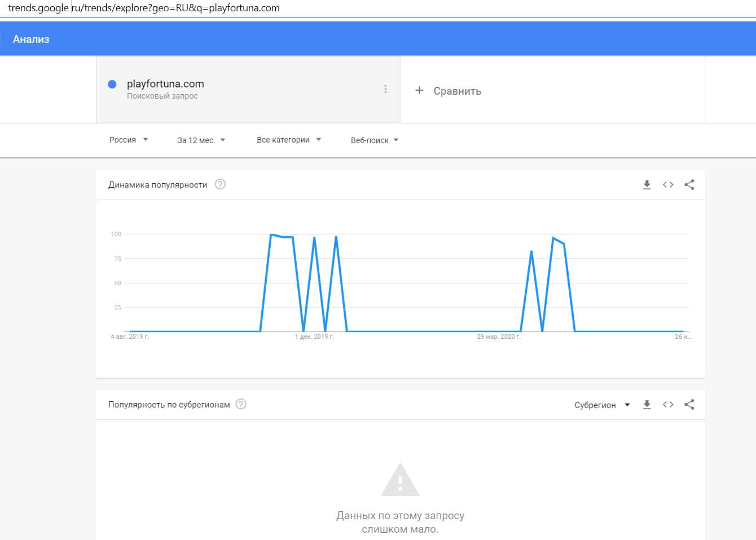
Task: Click the 50 value on chart axis
Action: 118,283
